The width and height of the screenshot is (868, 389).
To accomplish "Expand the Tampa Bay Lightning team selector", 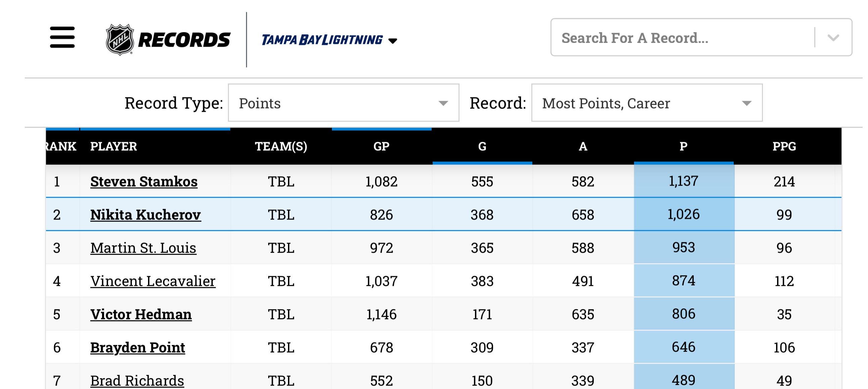I will coord(329,40).
